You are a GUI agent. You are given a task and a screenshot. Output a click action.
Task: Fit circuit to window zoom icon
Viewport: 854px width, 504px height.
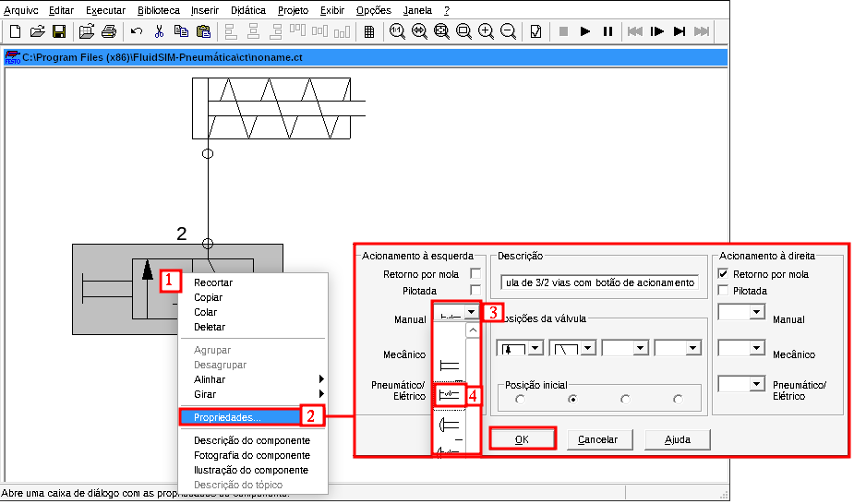pos(441,31)
